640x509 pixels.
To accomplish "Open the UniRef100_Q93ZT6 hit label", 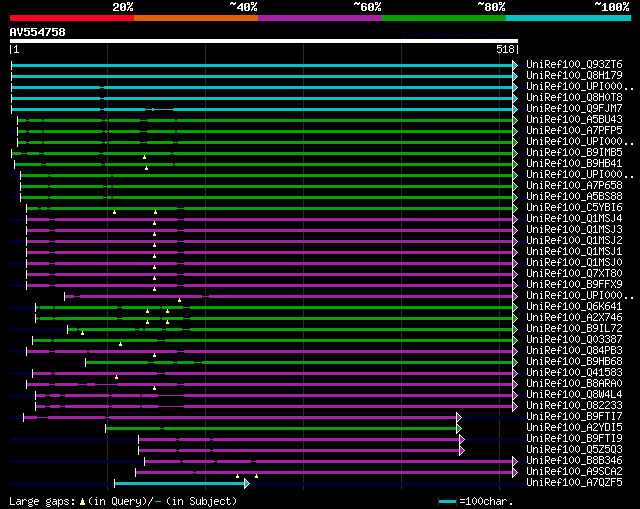I will click(574, 64).
